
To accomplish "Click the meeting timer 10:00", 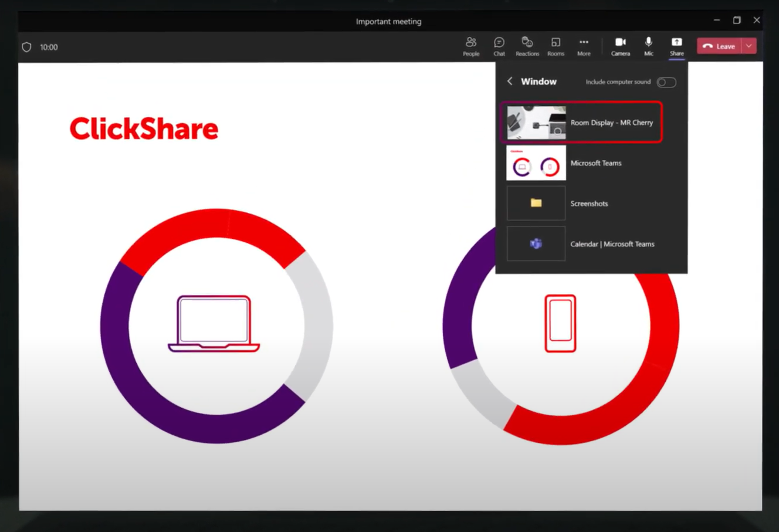I will [49, 47].
